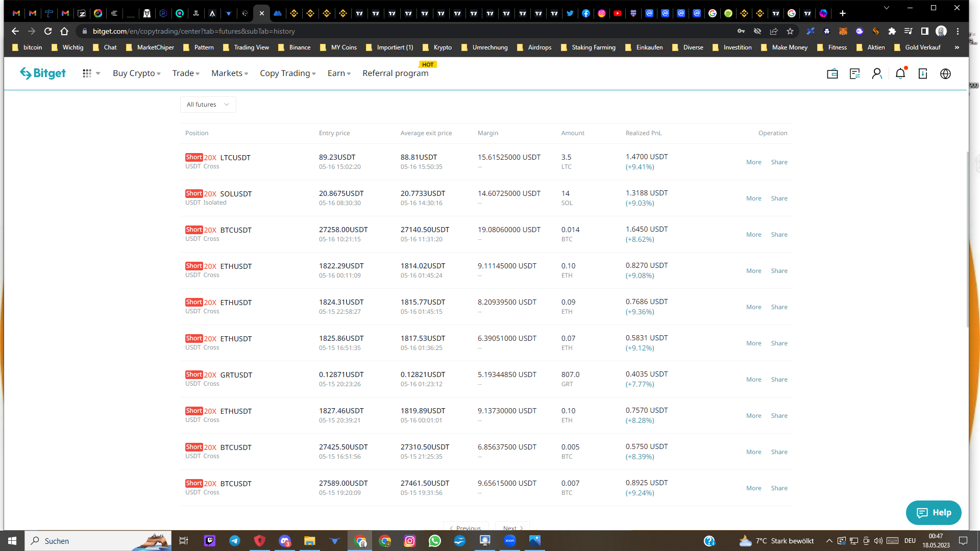This screenshot has width=980, height=551.
Task: Go to Previous page of history
Action: [x=465, y=528]
